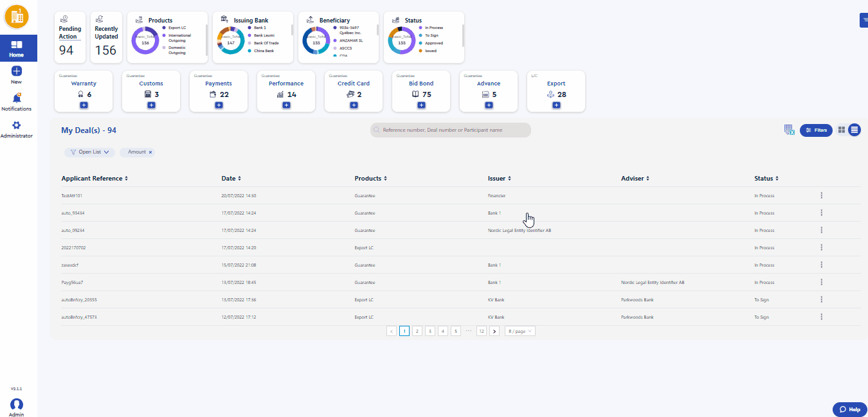
Task: Change the 8 / page size dropdown
Action: (520, 331)
